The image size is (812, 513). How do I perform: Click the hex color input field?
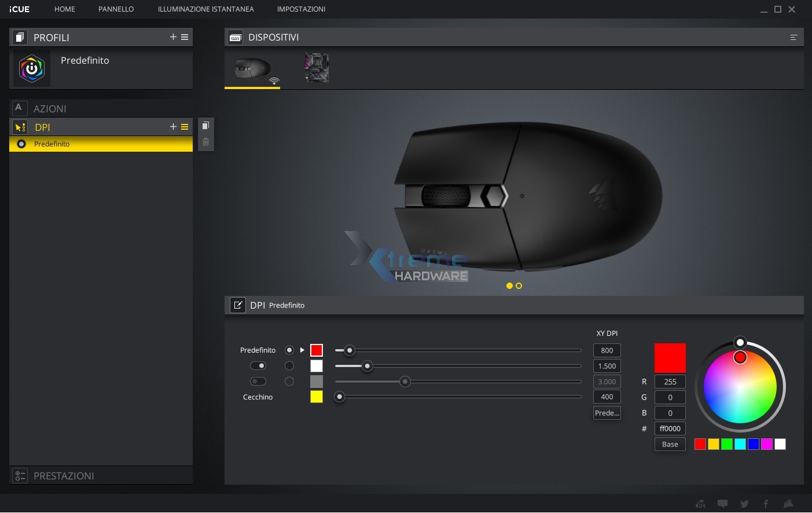(x=670, y=428)
